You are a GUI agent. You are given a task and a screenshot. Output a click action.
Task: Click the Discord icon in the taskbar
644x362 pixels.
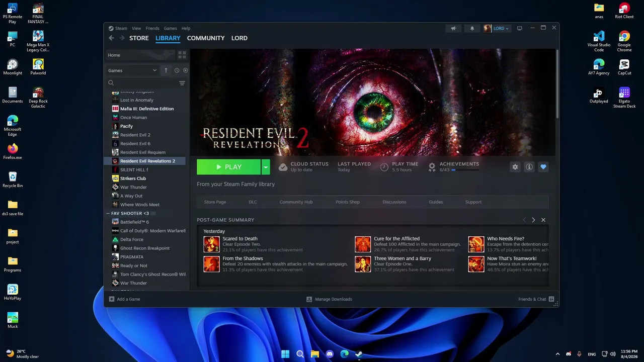coord(330,354)
